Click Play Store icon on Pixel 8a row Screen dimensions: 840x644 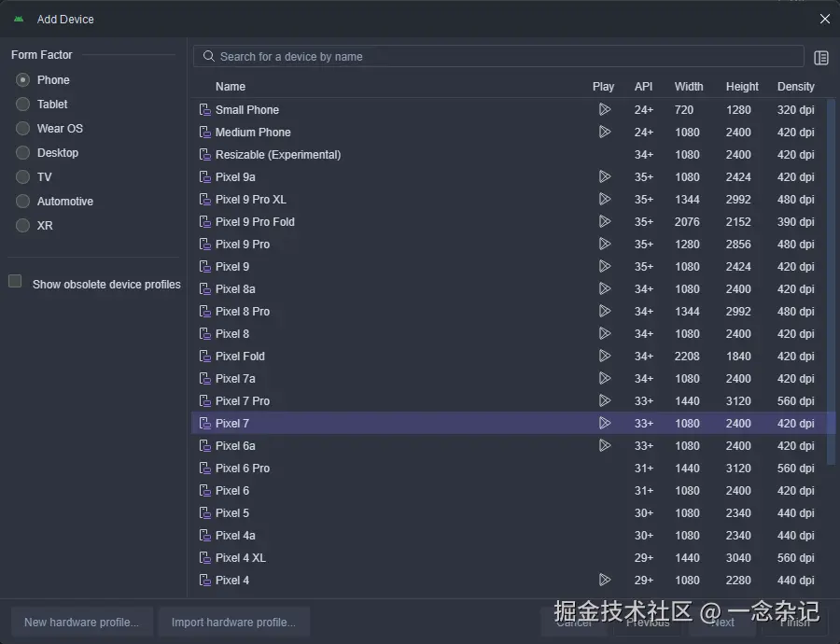605,288
